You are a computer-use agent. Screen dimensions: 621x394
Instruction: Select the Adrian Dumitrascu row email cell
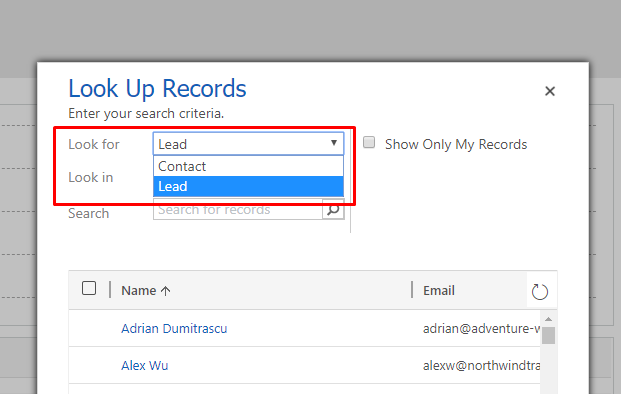tap(481, 329)
